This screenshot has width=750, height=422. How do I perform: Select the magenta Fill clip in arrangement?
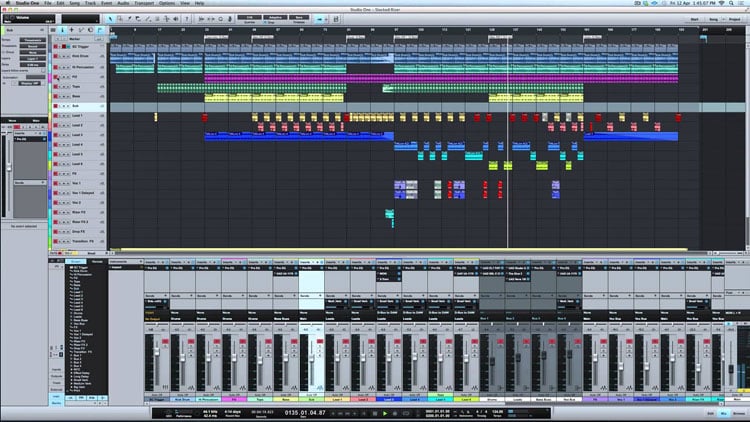coord(441,77)
